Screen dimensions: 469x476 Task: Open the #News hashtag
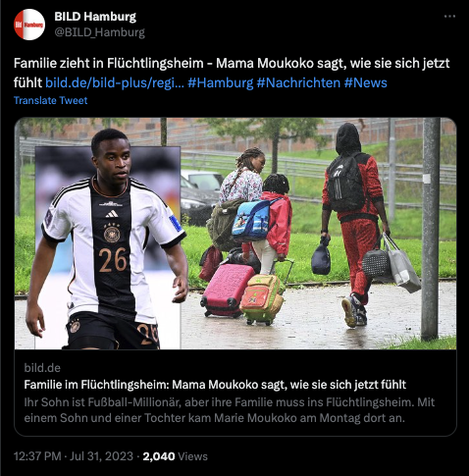tap(365, 82)
